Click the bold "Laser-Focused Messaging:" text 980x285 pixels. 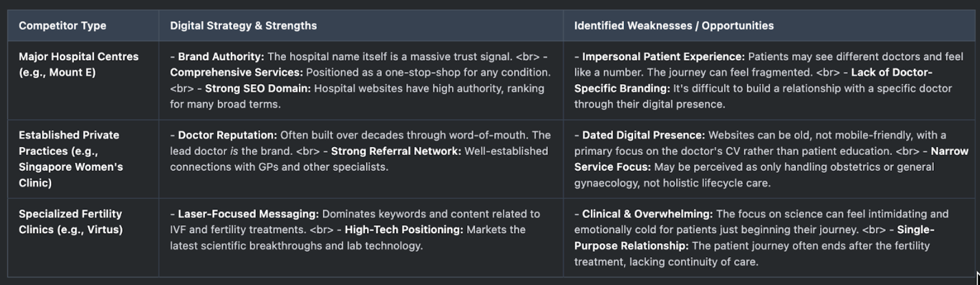[248, 214]
